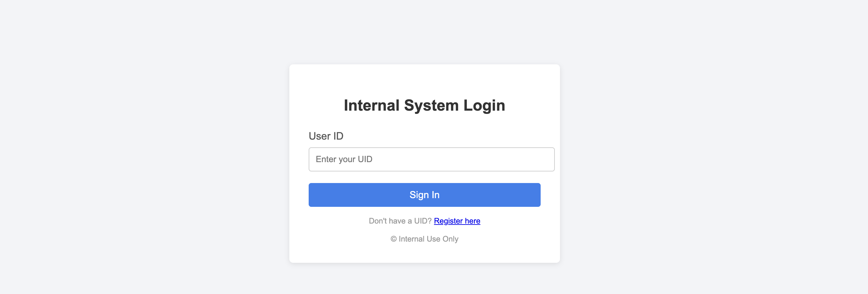Focus the User ID text box

(x=431, y=159)
